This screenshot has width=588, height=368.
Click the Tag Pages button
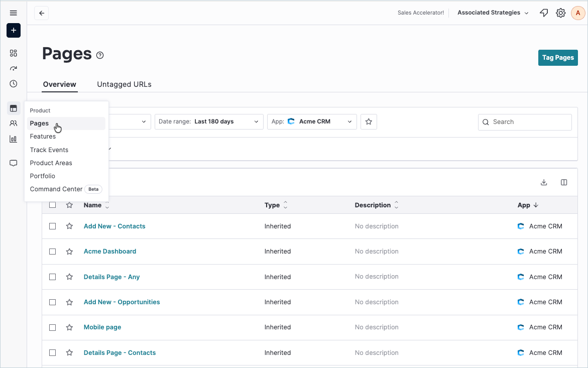coord(558,58)
